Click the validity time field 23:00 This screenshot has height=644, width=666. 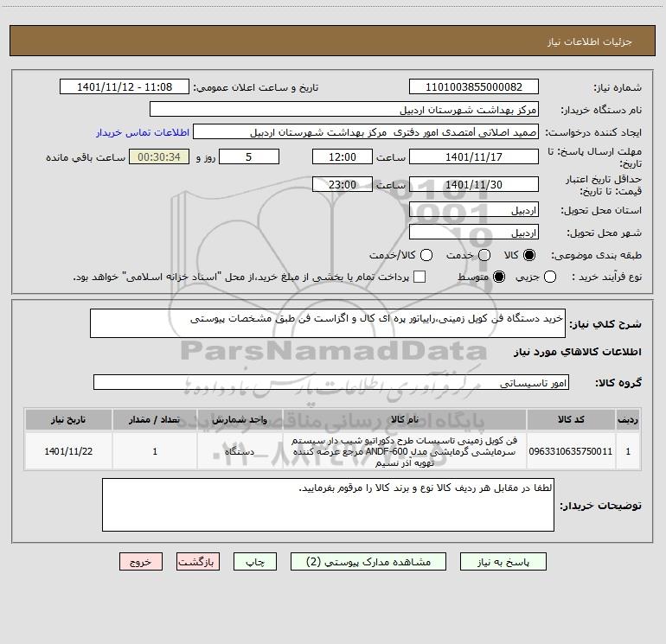click(343, 184)
